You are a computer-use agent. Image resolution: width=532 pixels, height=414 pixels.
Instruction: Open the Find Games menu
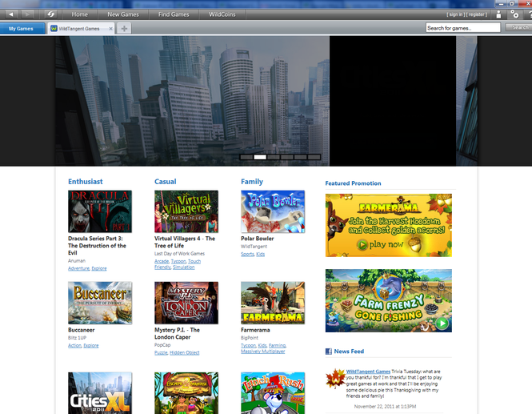(174, 14)
